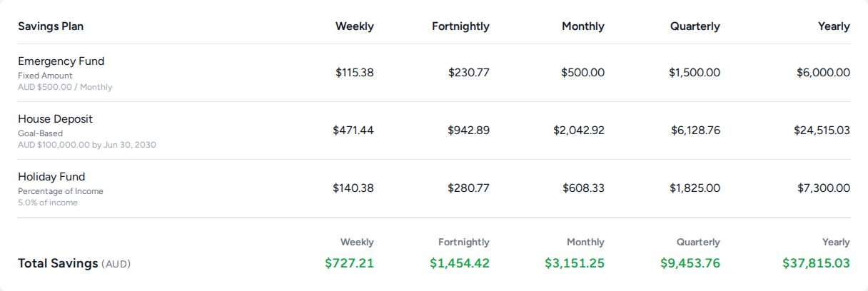
Task: Select the House Deposit plan name
Action: [x=55, y=119]
